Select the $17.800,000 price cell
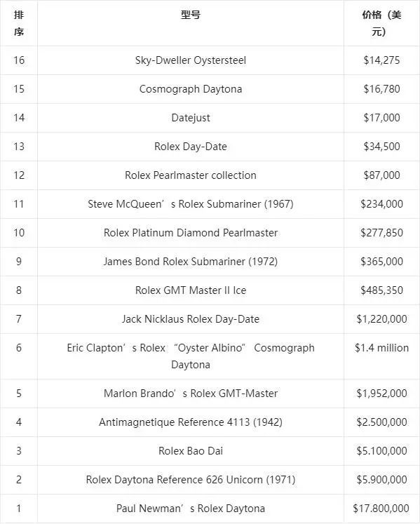This screenshot has width=420, height=524. point(381,508)
